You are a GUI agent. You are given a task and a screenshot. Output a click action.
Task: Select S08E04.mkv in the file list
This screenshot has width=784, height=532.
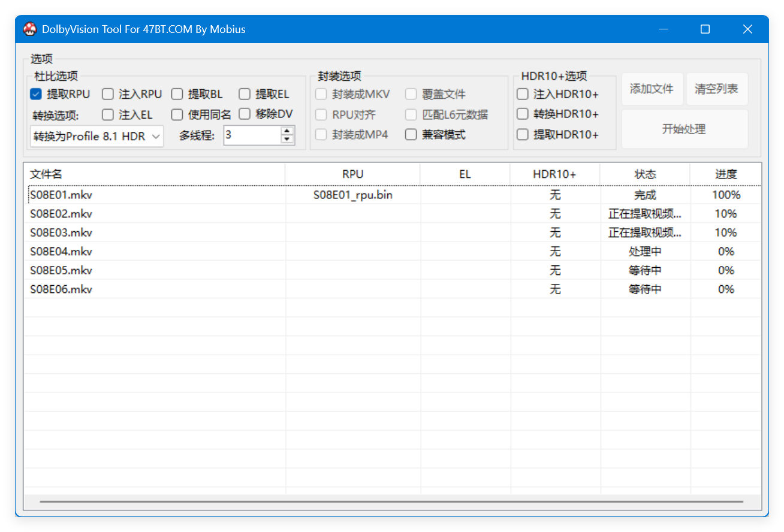point(61,252)
